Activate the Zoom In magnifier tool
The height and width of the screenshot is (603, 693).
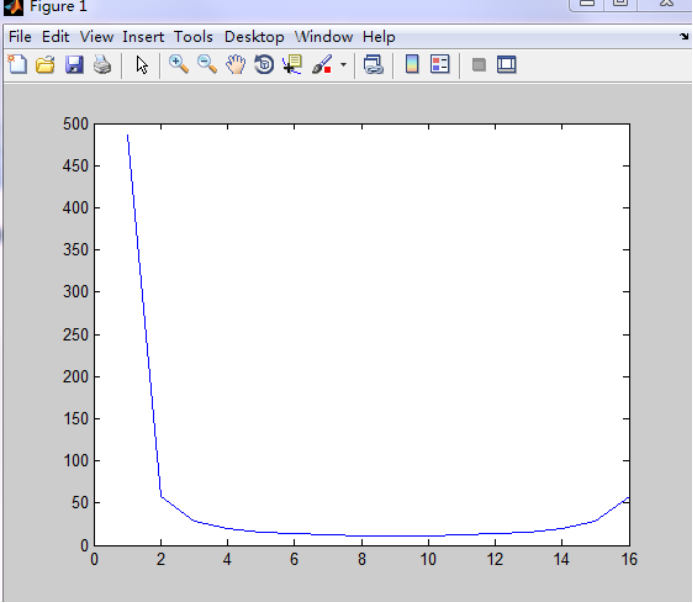coord(179,65)
